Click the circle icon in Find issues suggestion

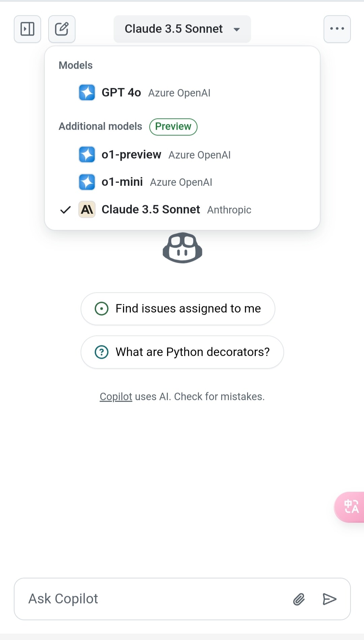point(101,309)
